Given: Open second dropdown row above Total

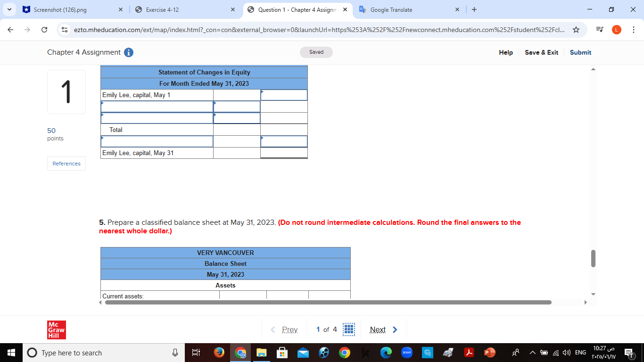Looking at the screenshot, I should (x=157, y=118).
